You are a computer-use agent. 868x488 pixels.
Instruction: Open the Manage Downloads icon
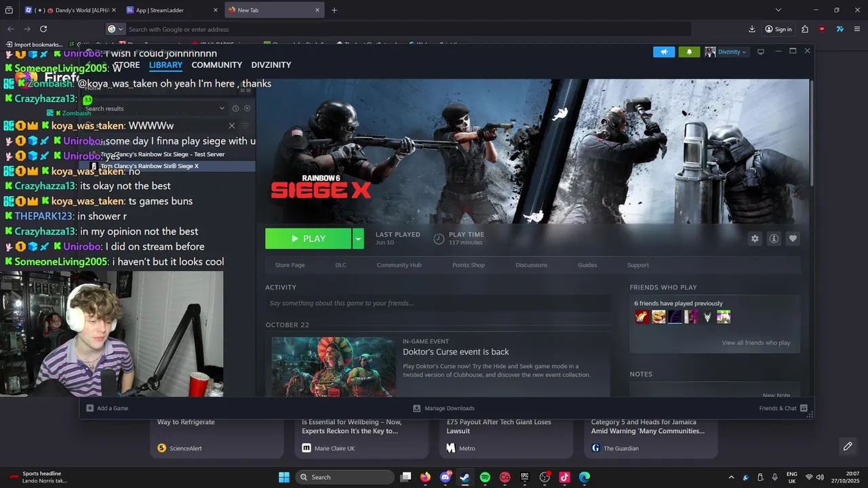(x=416, y=408)
